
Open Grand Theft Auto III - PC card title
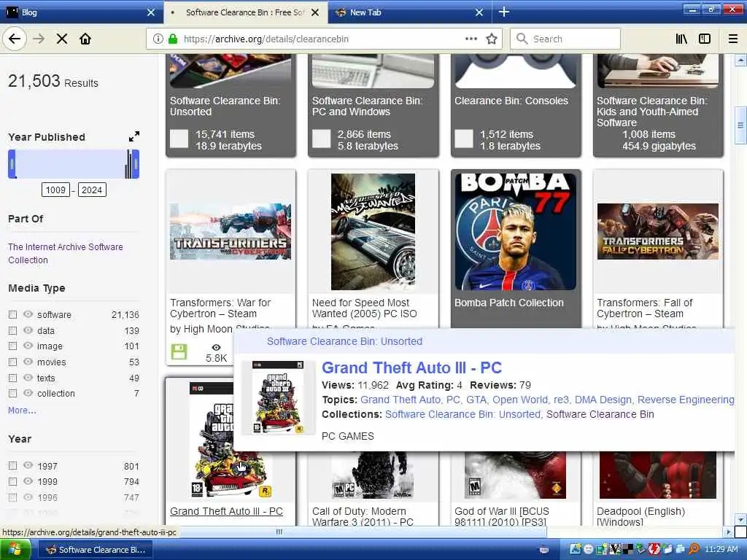click(x=226, y=511)
